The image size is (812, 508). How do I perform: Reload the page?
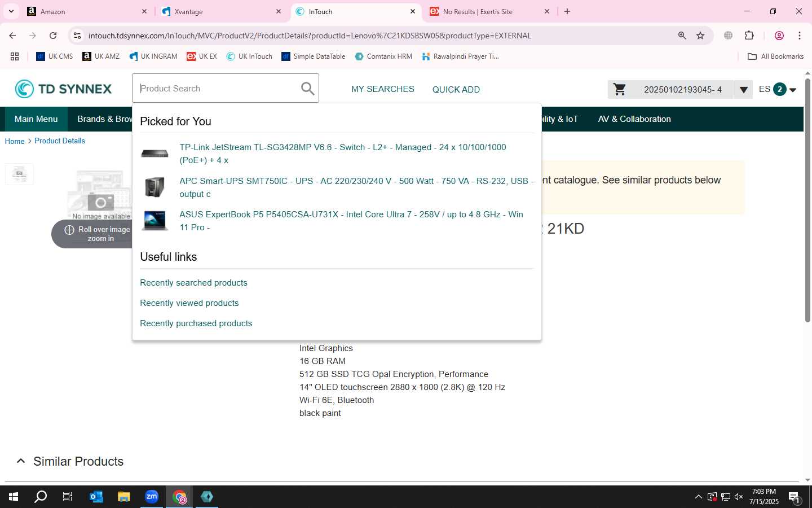tap(53, 36)
